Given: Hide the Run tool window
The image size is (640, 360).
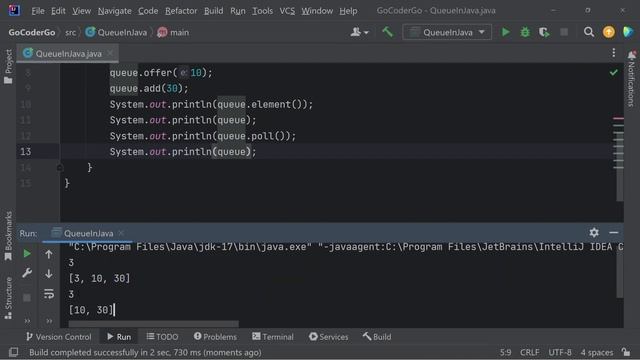Looking at the screenshot, I should coord(613,232).
